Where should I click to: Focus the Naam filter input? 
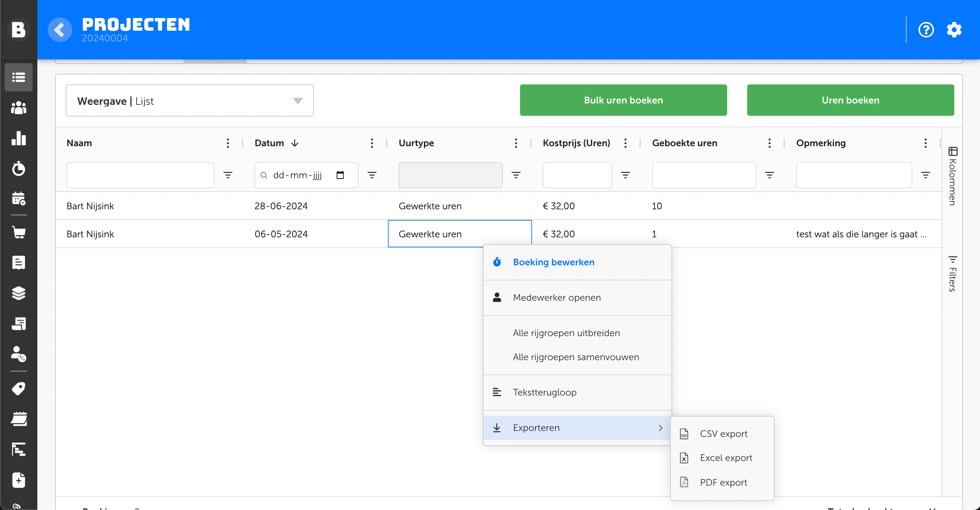click(x=140, y=175)
